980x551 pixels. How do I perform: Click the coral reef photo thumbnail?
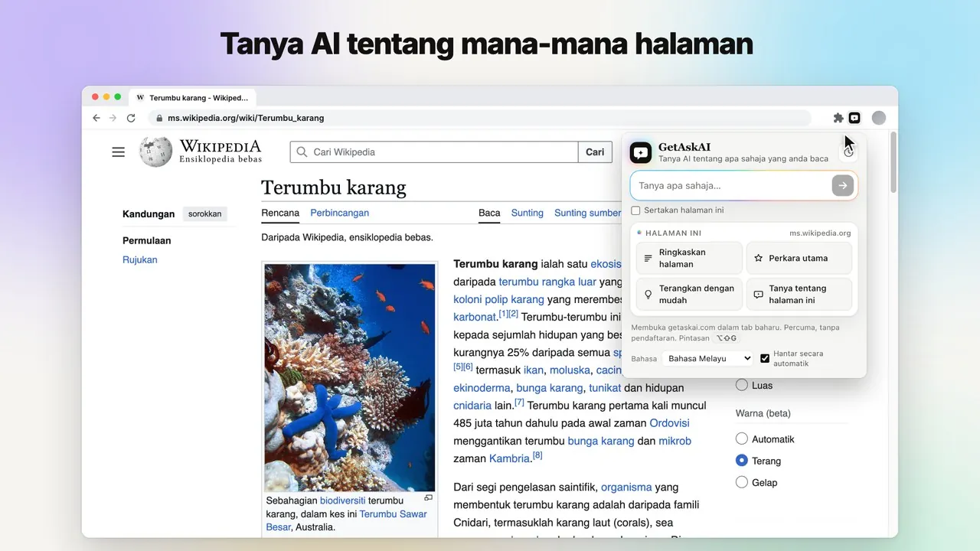click(x=350, y=377)
